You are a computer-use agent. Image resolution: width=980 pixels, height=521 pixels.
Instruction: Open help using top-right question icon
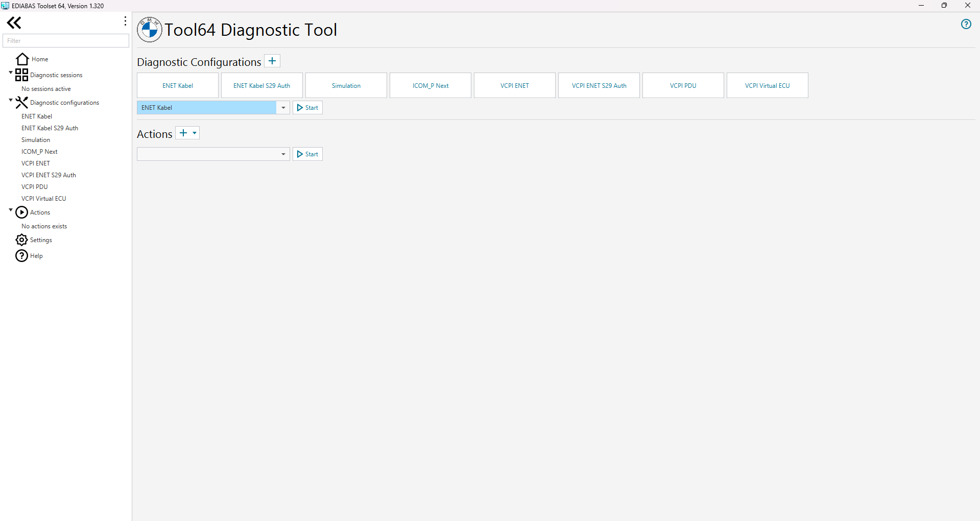(966, 24)
